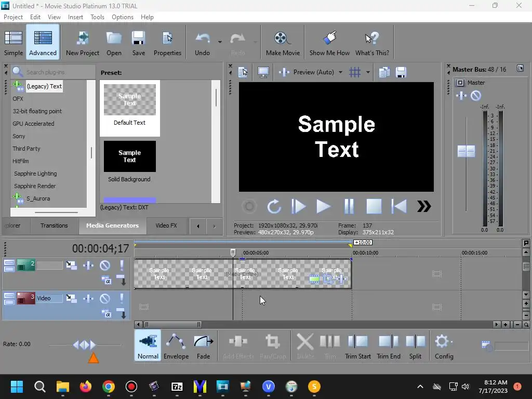The height and width of the screenshot is (399, 532).
Task: Select the Normal edit tool
Action: [148, 346]
